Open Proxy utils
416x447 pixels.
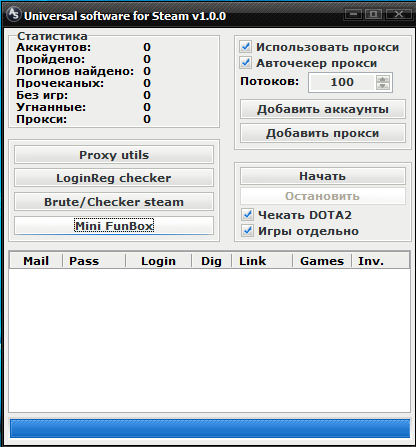coord(114,155)
